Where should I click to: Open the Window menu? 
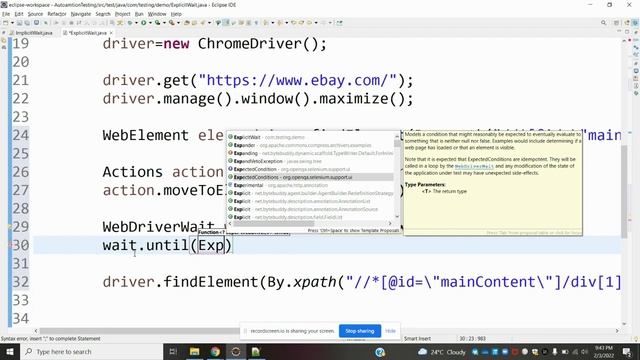[157, 14]
